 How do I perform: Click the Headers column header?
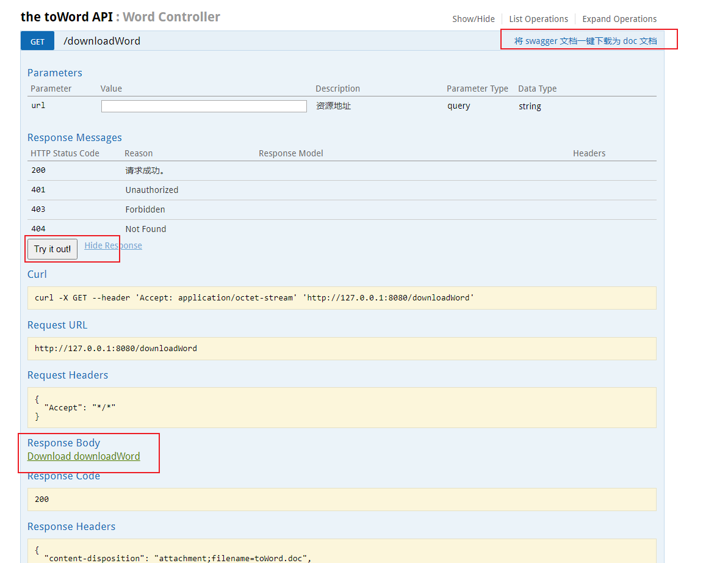pyautogui.click(x=589, y=153)
